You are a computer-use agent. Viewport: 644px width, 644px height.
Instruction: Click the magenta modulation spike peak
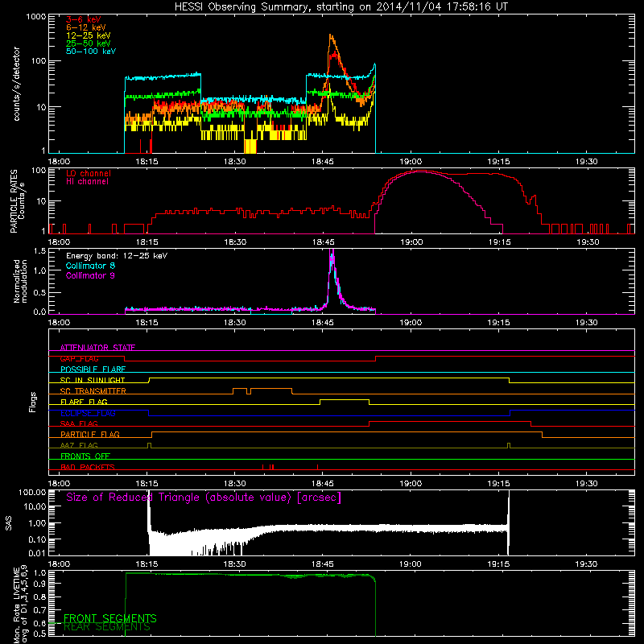pos(332,251)
